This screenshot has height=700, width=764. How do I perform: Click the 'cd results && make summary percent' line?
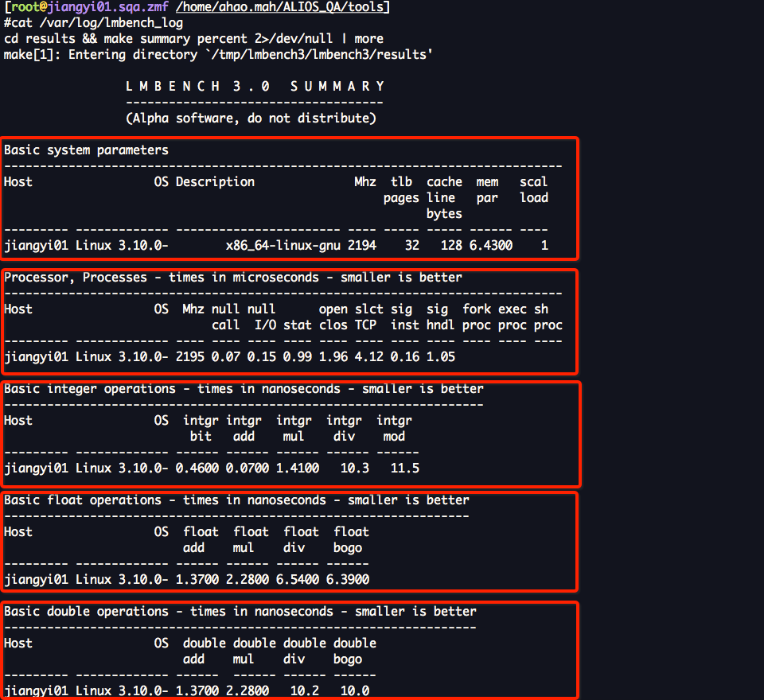coord(193,39)
